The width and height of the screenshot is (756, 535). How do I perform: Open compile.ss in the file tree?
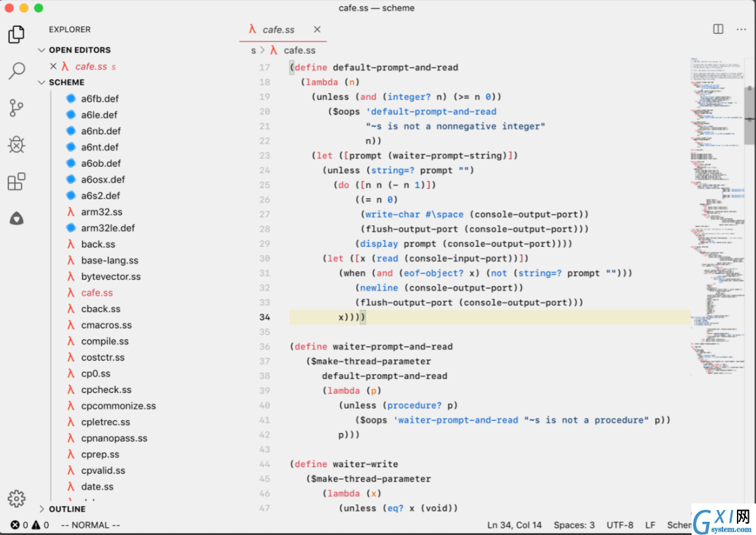(105, 341)
